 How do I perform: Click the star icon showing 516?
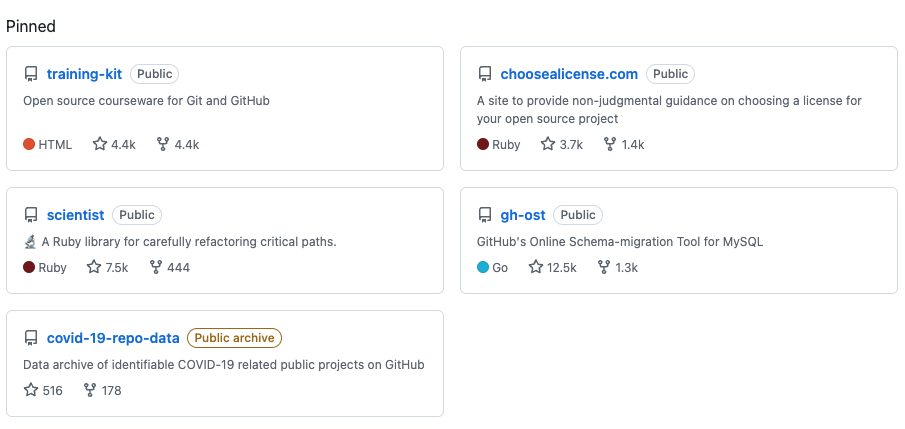(x=31, y=390)
